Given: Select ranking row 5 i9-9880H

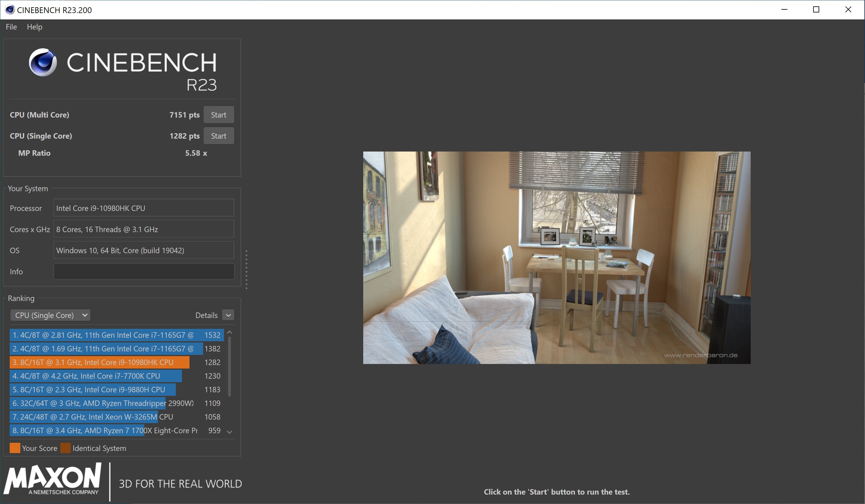Looking at the screenshot, I should pyautogui.click(x=117, y=389).
